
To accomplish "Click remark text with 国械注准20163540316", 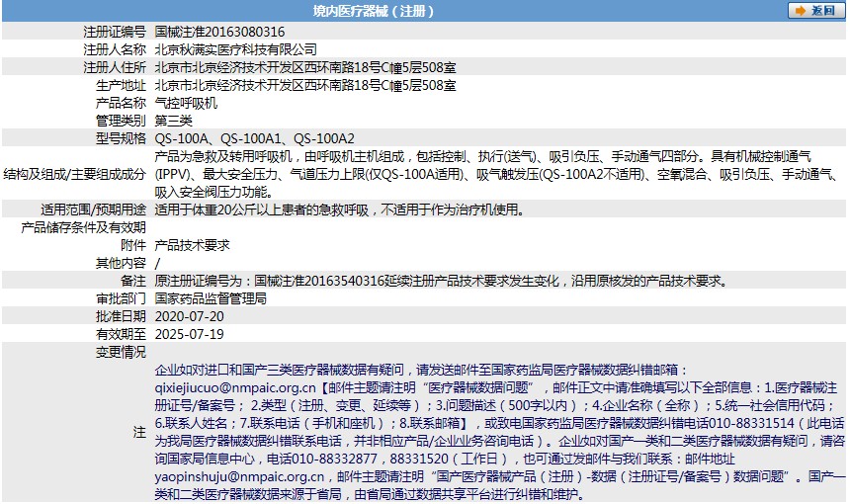I will pos(442,282).
